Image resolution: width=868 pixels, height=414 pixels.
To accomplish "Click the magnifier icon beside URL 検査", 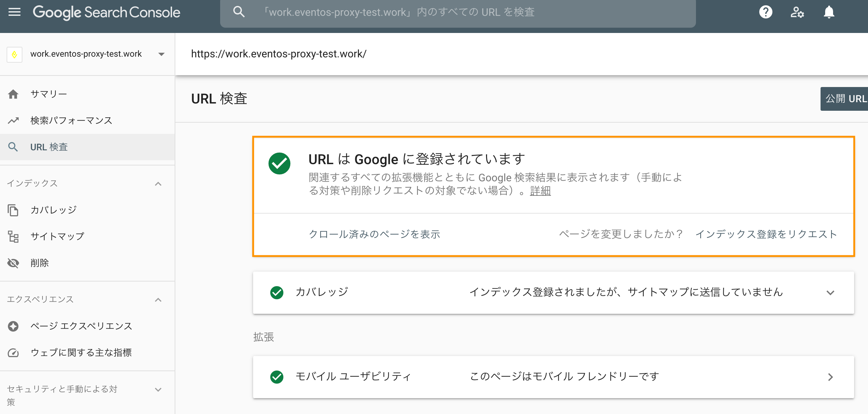I will pos(13,147).
